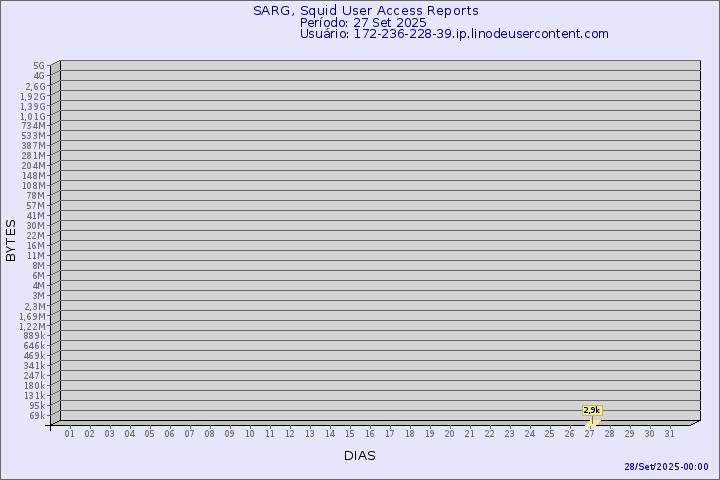Viewport: 720px width, 480px height.
Task: Click the 1,01G label on the y-axis
Action: pyautogui.click(x=32, y=116)
